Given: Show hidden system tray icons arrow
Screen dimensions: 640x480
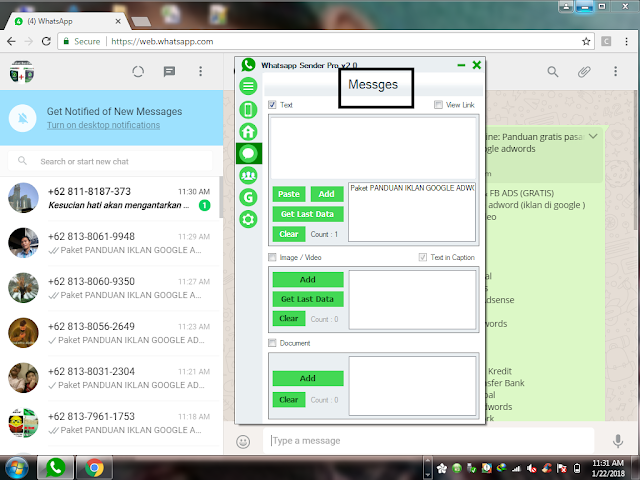Looking at the screenshot, I should (x=427, y=468).
